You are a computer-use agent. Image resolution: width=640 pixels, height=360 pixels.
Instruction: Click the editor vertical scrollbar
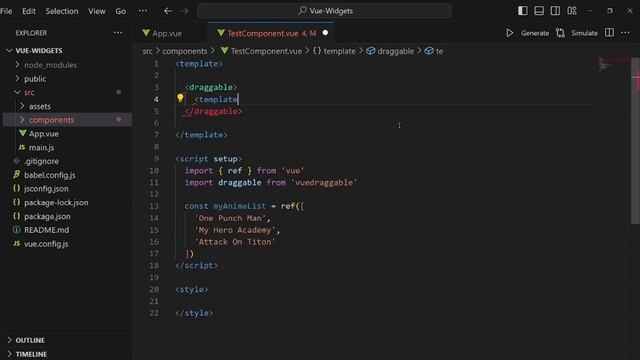point(635,141)
